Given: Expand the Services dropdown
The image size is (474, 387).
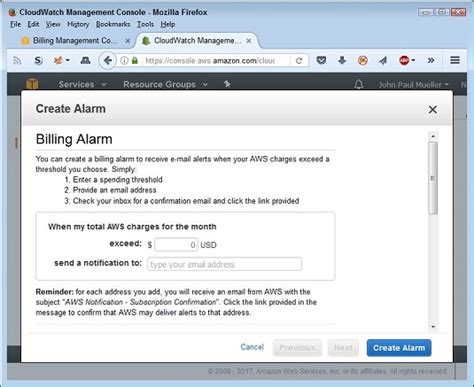Looking at the screenshot, I should [x=82, y=84].
